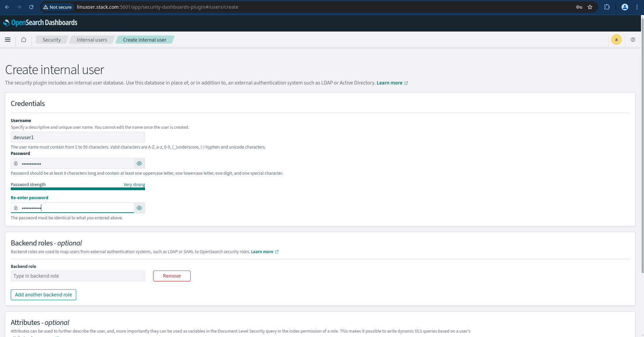Click the OpenSearch Dashboards logo
This screenshot has width=644, height=337.
click(x=40, y=22)
